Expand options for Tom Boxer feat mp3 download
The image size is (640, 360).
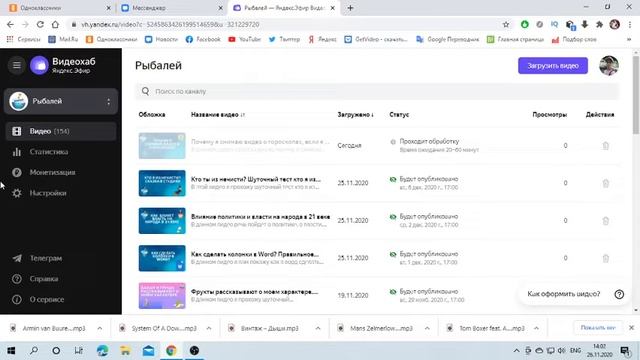click(x=536, y=328)
